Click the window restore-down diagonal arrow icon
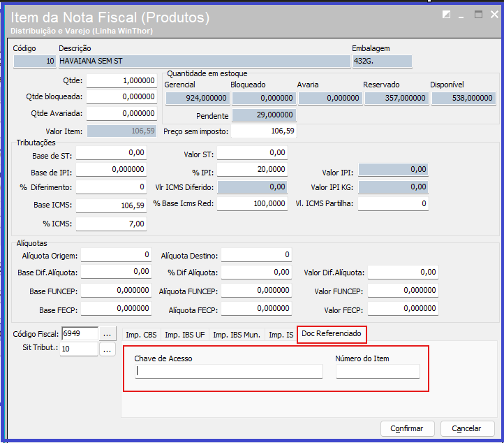Viewport: 504px width, 443px height. 446,15
